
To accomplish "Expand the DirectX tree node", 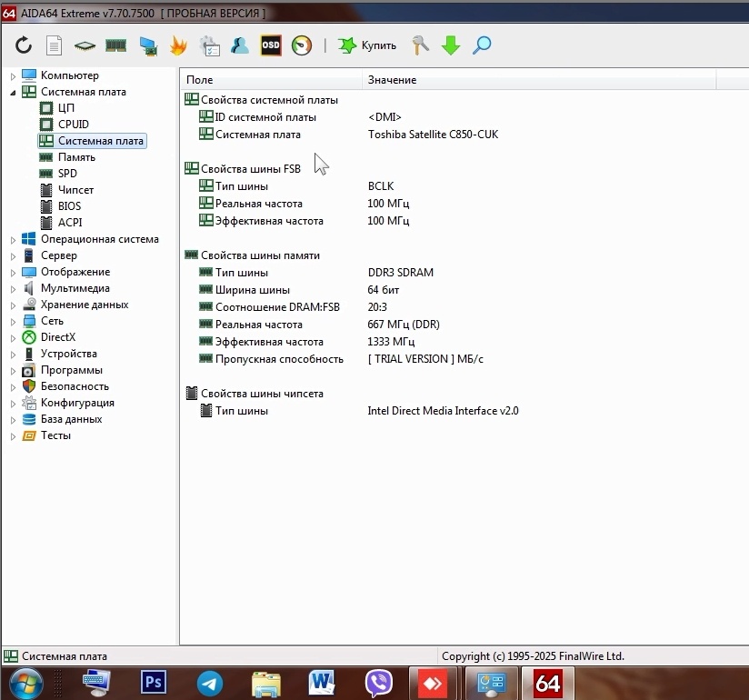I will [x=13, y=338].
